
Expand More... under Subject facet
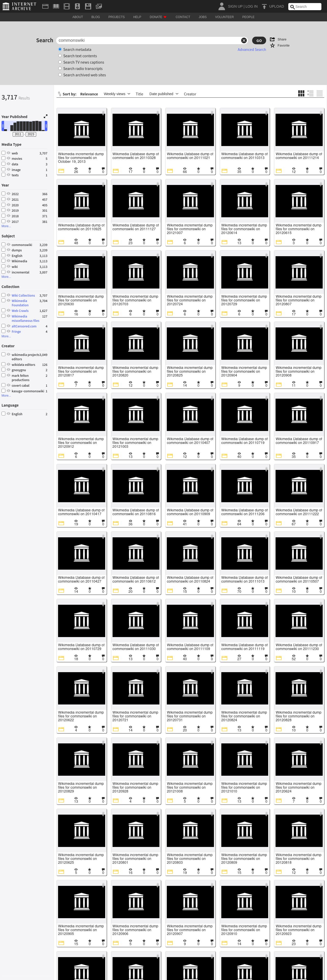[x=6, y=277]
